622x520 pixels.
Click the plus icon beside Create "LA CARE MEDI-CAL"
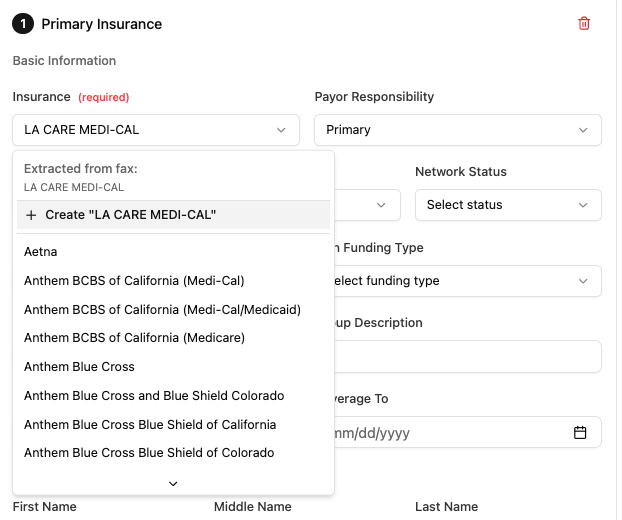coord(31,215)
